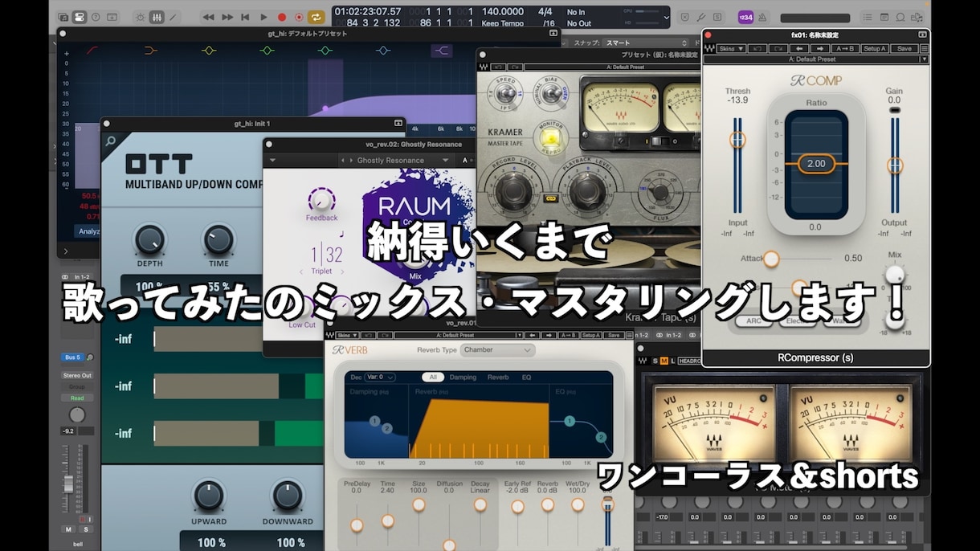Click the 4/4 time signature display
The image size is (980, 551).
pos(545,12)
